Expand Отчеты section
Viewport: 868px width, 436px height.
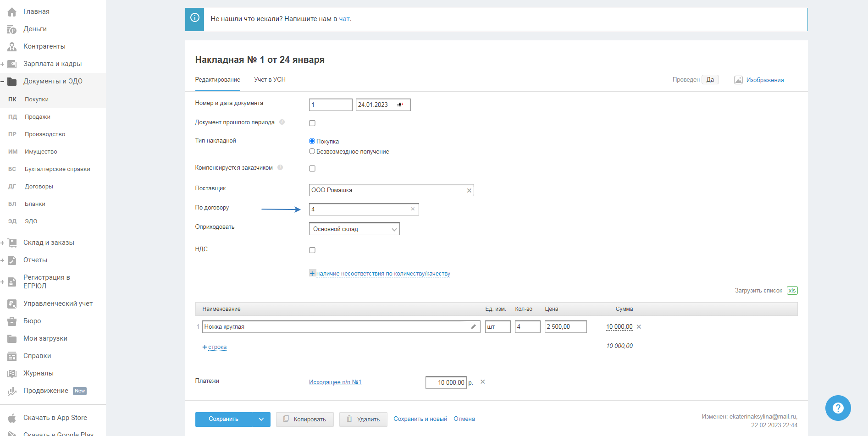3,260
